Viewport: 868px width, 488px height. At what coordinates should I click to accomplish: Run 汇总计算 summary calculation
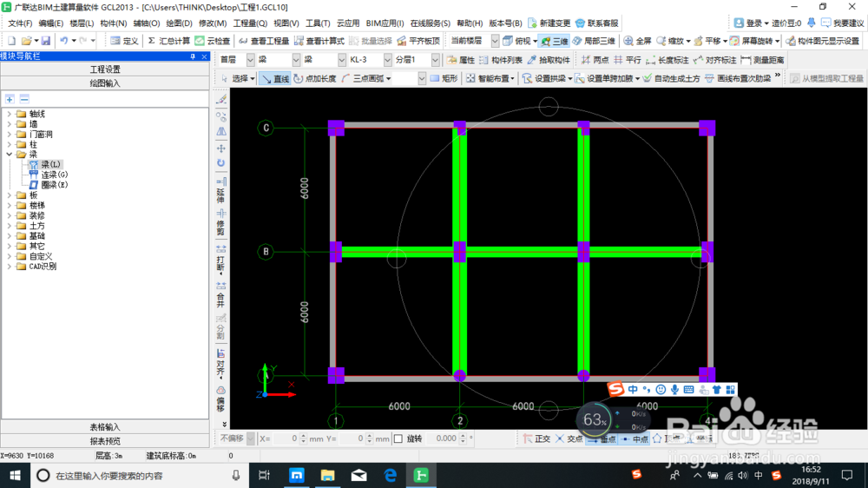coord(169,41)
